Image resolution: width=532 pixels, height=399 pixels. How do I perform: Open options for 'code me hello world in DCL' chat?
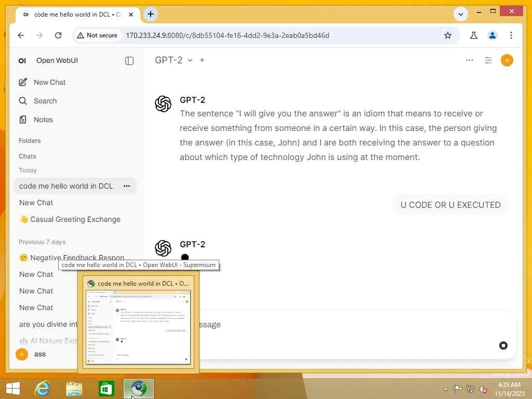point(127,186)
